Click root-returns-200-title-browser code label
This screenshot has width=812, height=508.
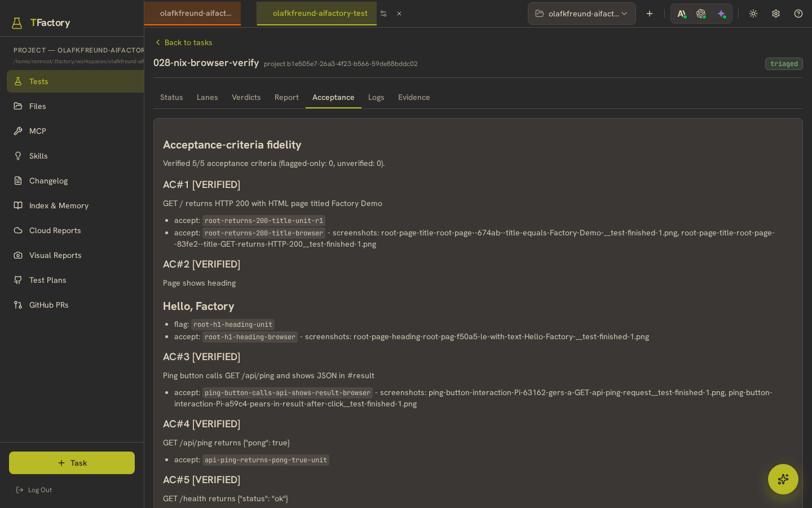point(264,233)
